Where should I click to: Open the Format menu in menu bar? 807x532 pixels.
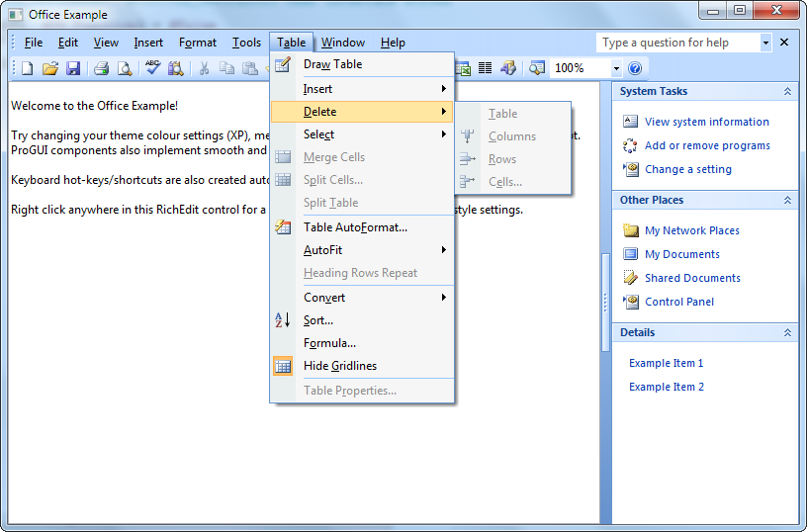click(198, 43)
